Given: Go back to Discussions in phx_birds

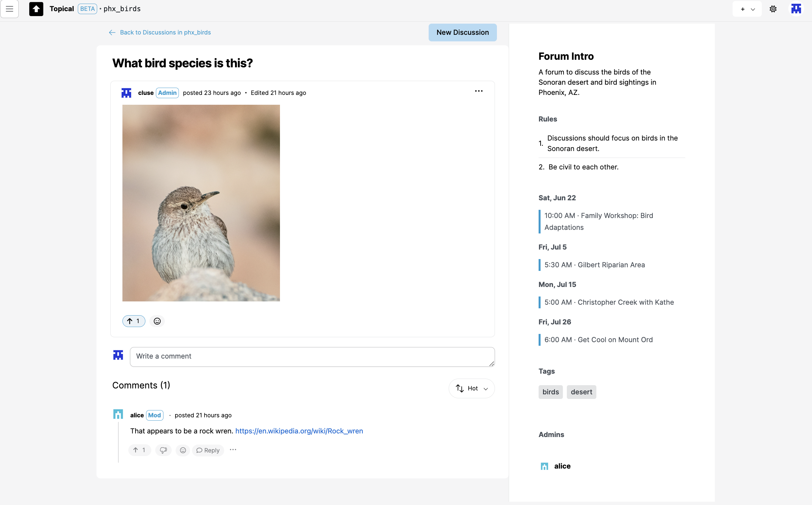Looking at the screenshot, I should pyautogui.click(x=165, y=33).
